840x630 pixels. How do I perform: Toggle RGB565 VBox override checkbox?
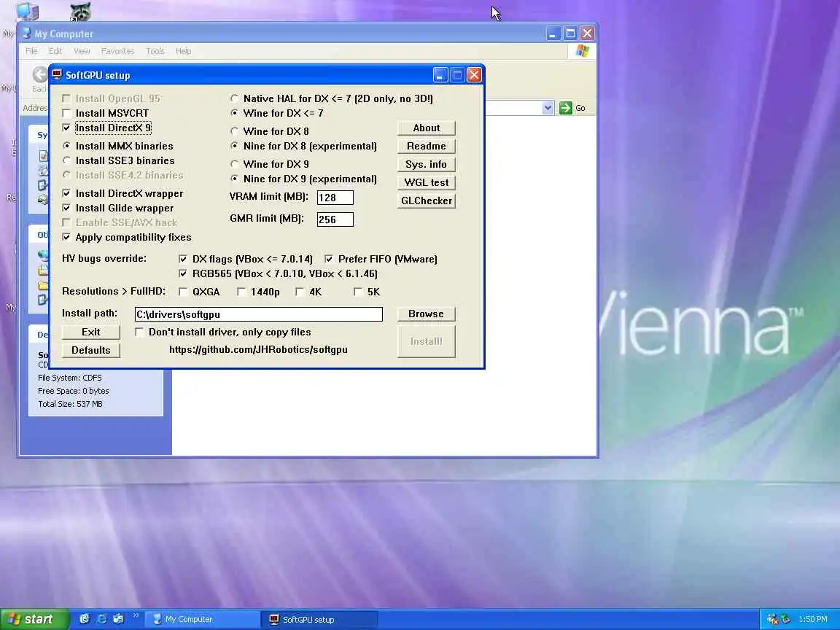point(183,273)
